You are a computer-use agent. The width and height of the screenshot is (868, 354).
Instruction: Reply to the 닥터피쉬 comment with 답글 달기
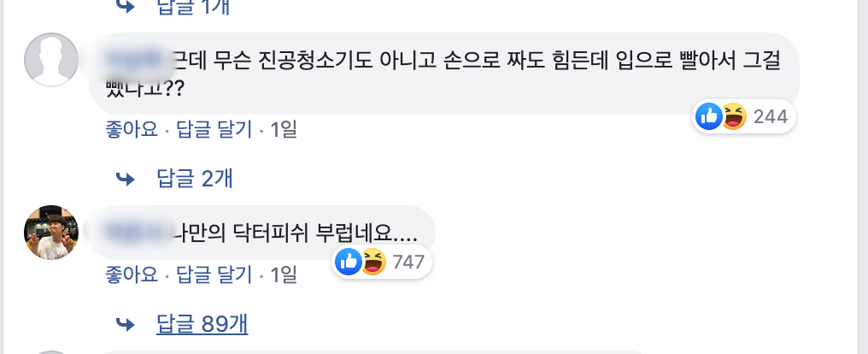[214, 275]
